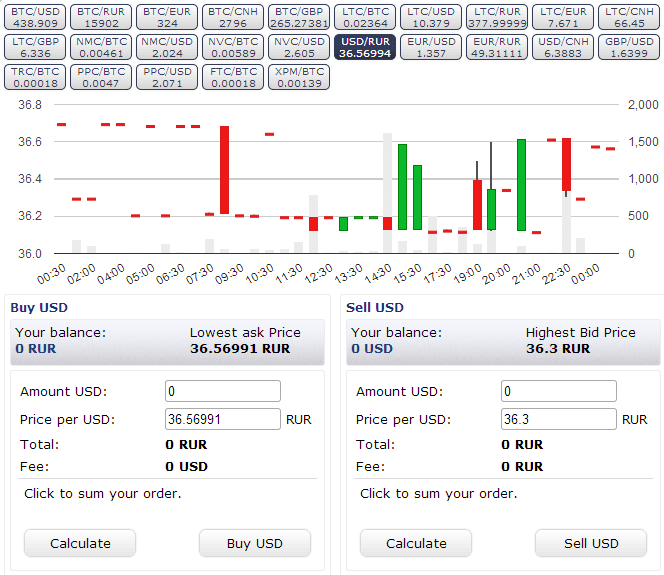Viewport: 664px width, 575px height.
Task: Click Price per USD field in Buy panel
Action: click(x=223, y=419)
